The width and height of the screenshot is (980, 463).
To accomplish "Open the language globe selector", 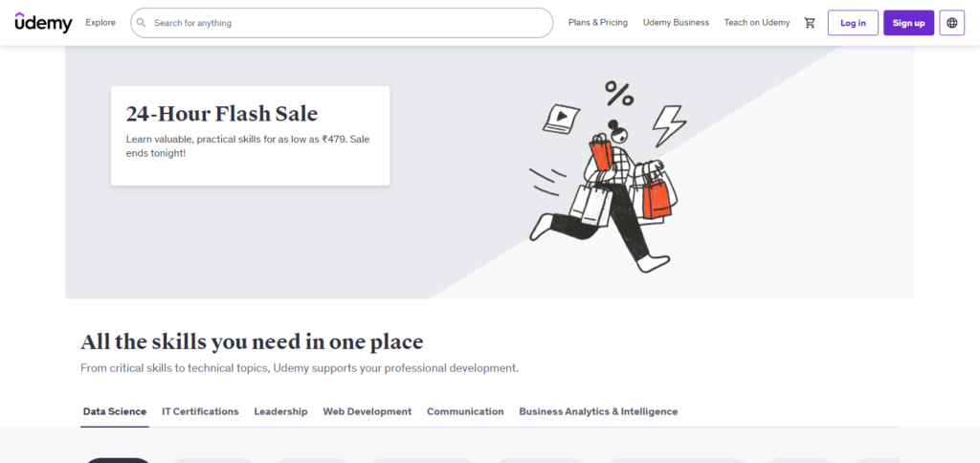I will (x=952, y=23).
